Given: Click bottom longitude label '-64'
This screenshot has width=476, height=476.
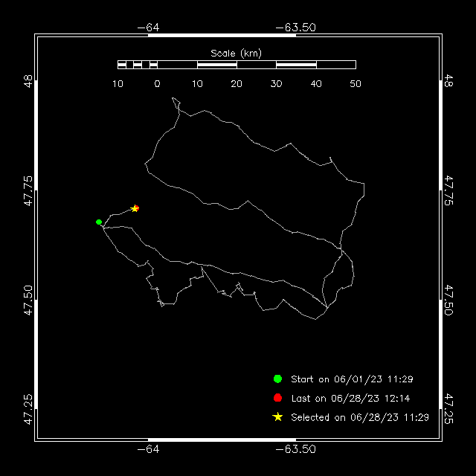Looking at the screenshot, I should (x=148, y=449).
